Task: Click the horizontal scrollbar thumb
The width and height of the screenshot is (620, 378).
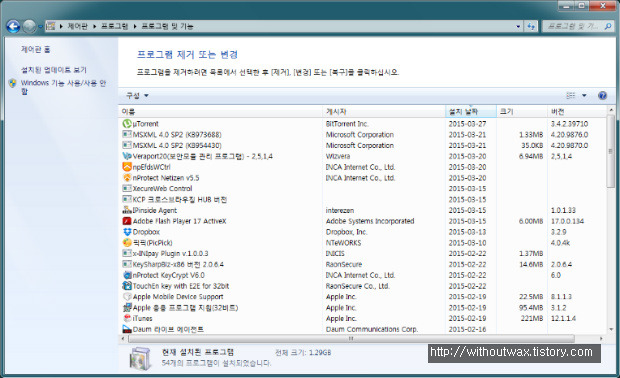Action: coord(351,339)
